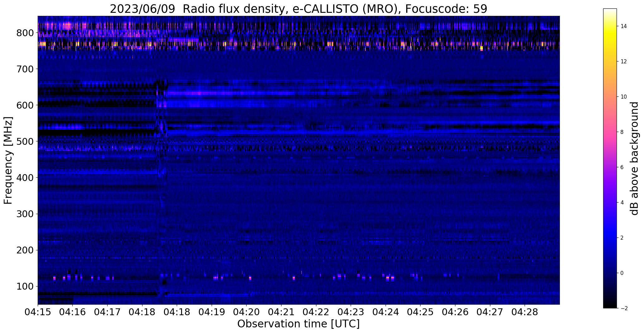Click the 'Frequency [MHz]' y-axis label
The height and width of the screenshot is (333, 644).
[8, 160]
